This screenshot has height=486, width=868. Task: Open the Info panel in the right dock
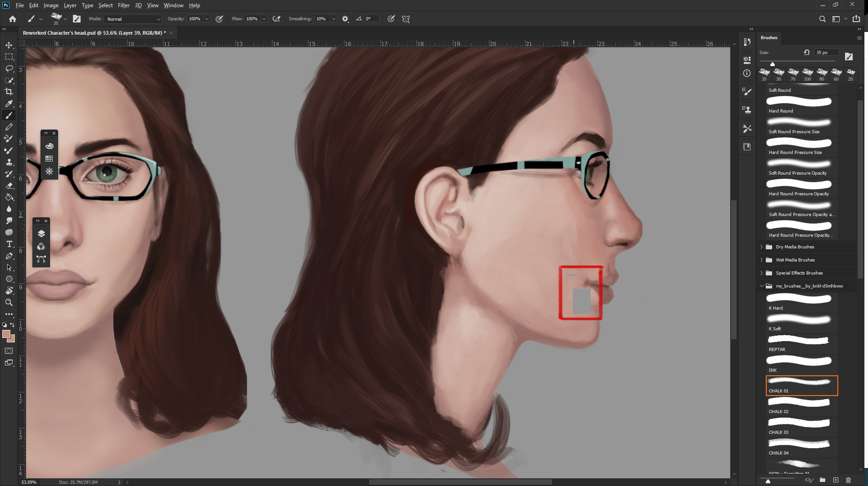point(747,73)
